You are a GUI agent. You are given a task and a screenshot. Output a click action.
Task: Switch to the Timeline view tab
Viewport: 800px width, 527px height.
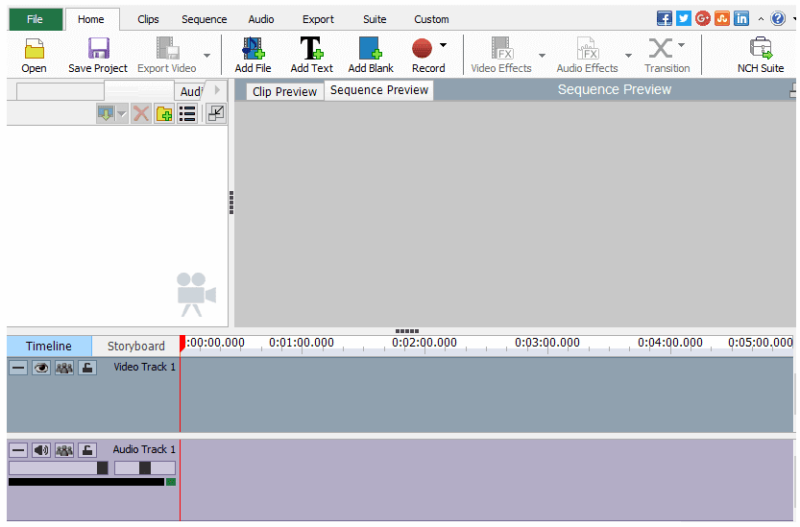tap(48, 346)
